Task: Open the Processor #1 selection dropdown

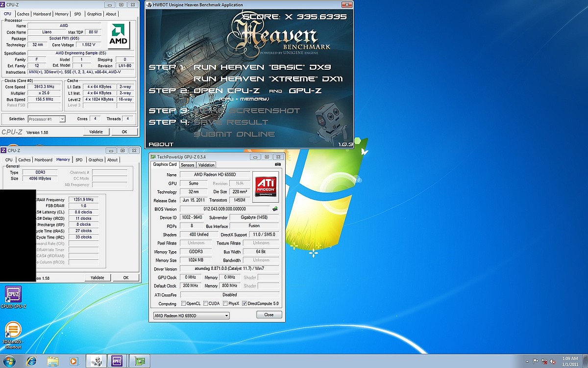Action: pos(47,119)
